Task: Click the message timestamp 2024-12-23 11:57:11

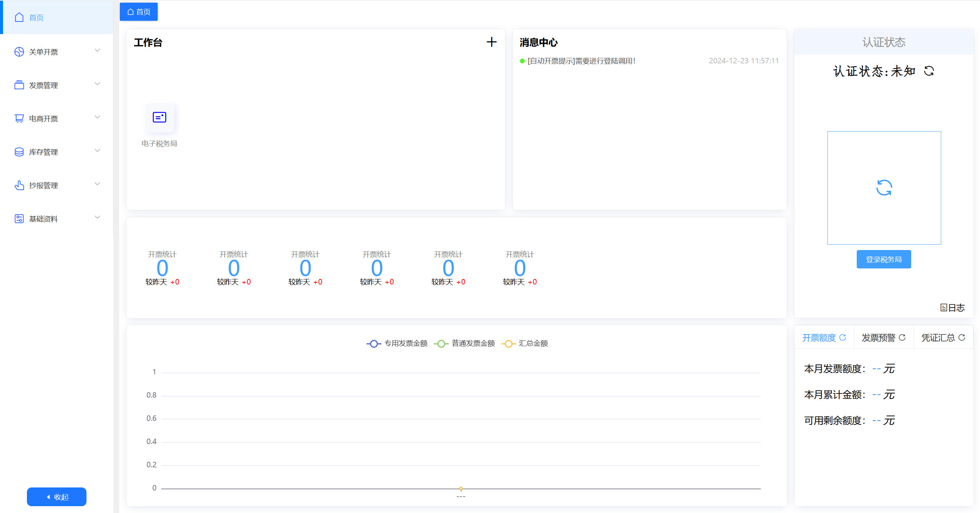Action: pos(744,61)
